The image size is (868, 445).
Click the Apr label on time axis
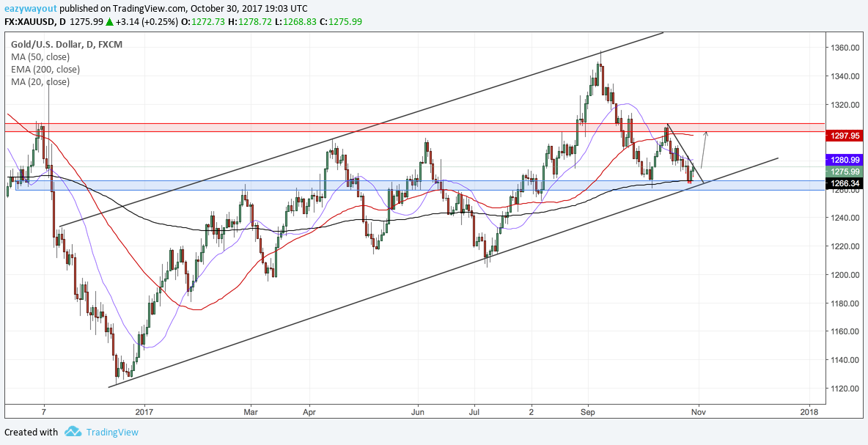pyautogui.click(x=309, y=412)
